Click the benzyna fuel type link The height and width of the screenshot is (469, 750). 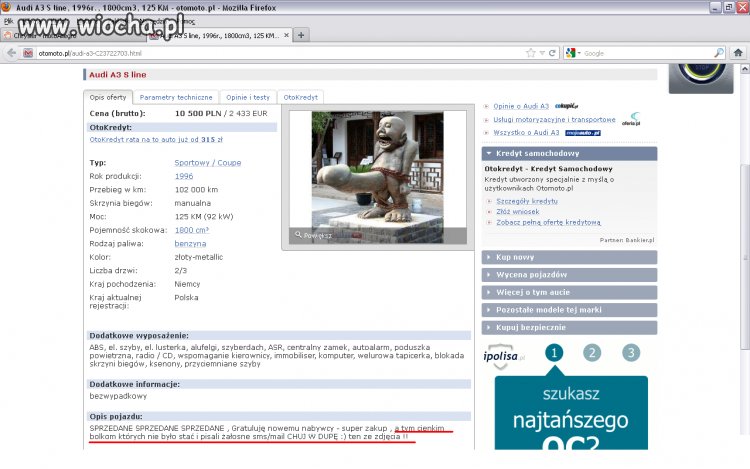tap(190, 243)
